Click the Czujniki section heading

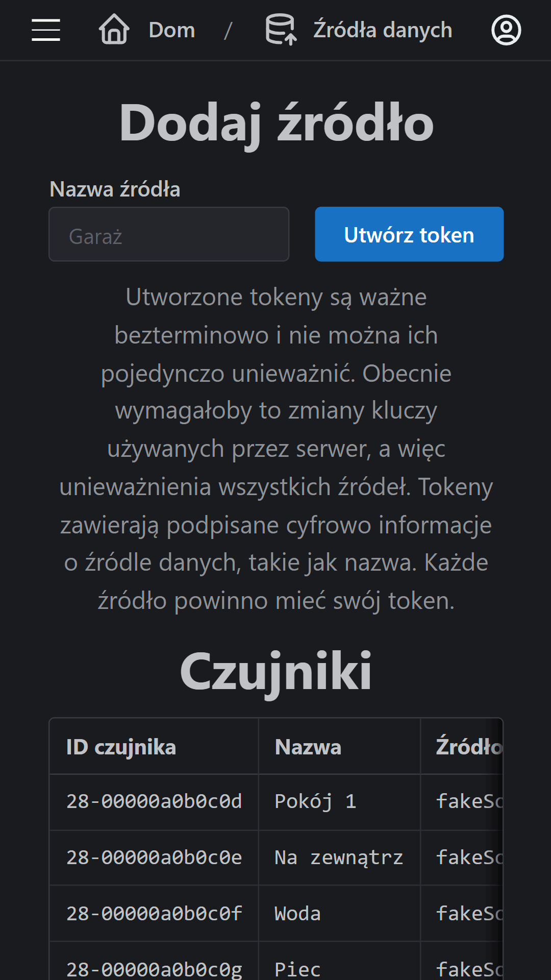coord(275,671)
